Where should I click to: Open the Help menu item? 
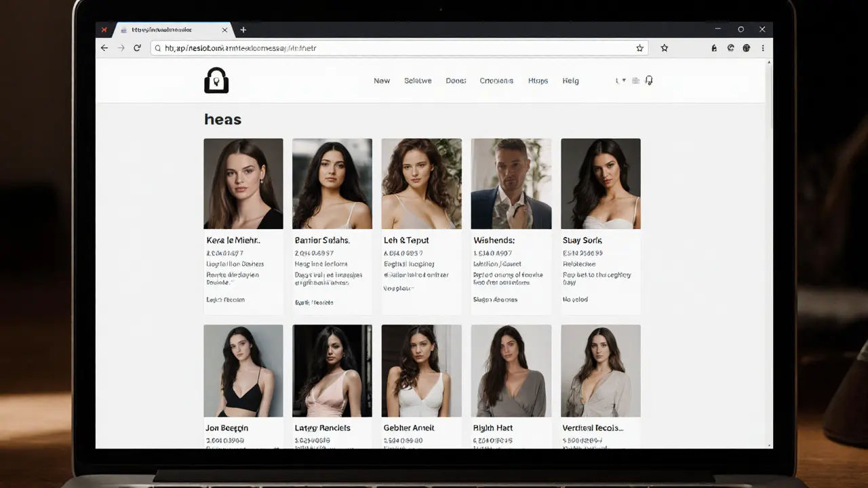pos(570,80)
